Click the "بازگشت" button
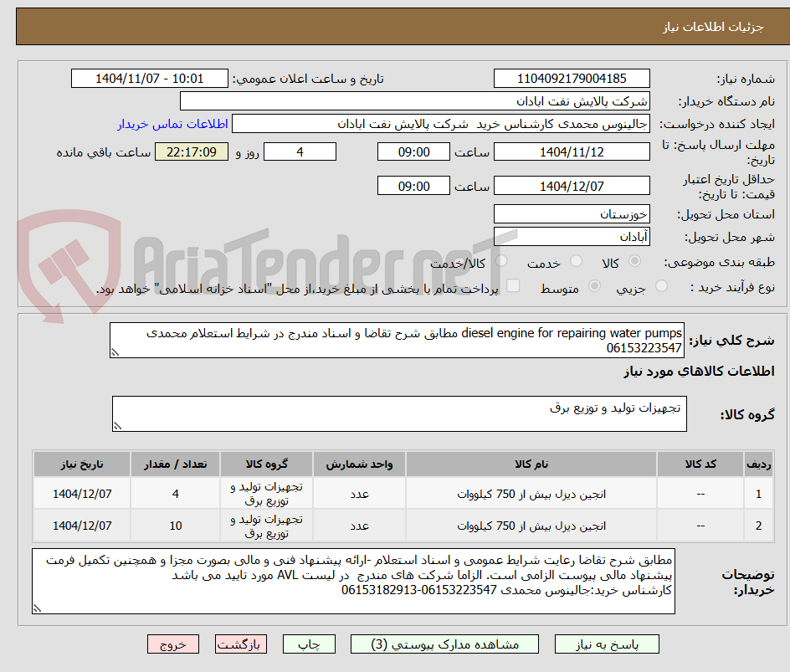Image resolution: width=790 pixels, height=672 pixels. 241,644
